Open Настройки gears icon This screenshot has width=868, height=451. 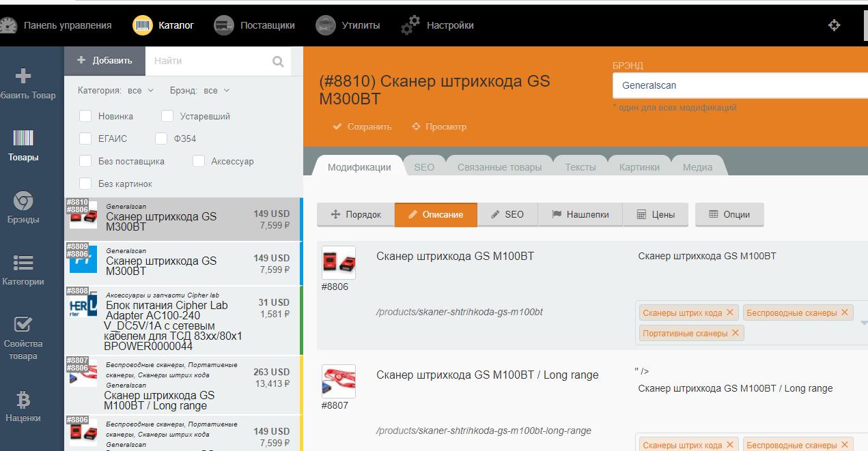click(x=410, y=25)
